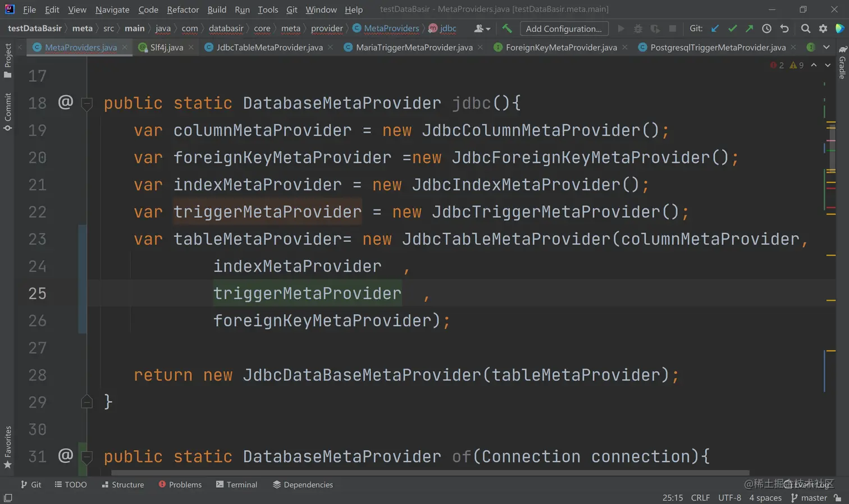Click the 25:15 cursor position indicator
Viewport: 849px width, 504px height.
click(673, 497)
